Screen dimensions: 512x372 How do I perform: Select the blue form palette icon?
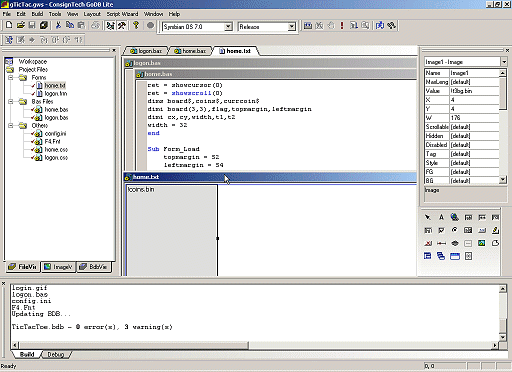click(x=428, y=256)
